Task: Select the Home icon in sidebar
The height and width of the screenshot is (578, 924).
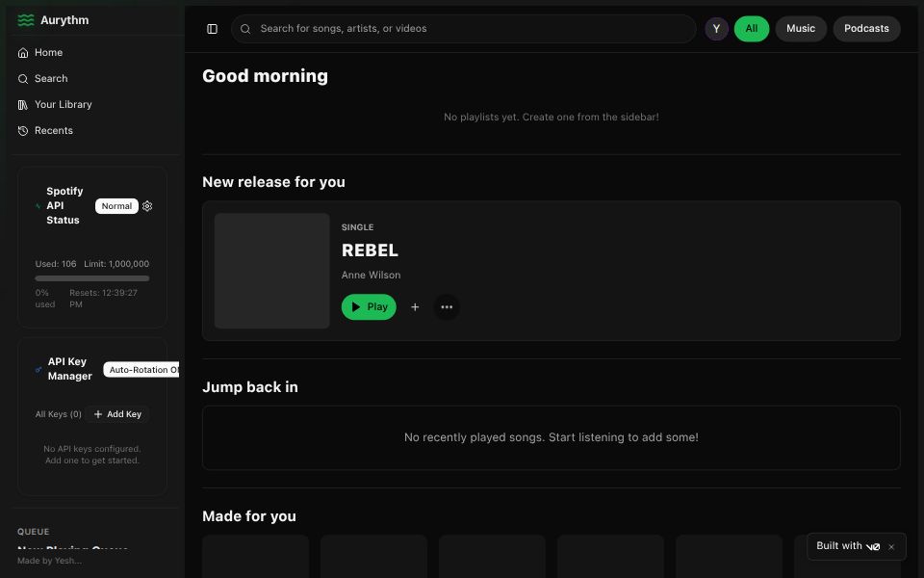Action: click(x=22, y=52)
